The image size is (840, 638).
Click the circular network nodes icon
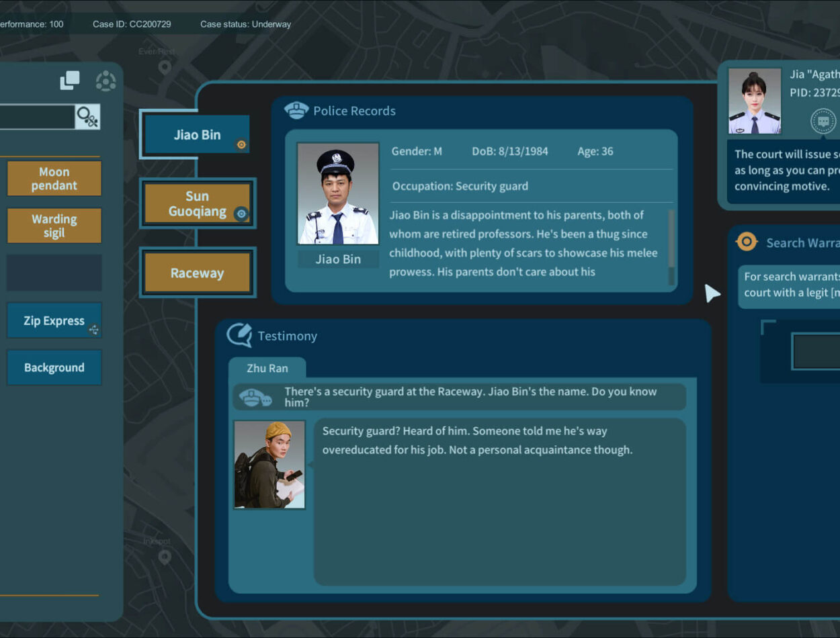(x=106, y=81)
